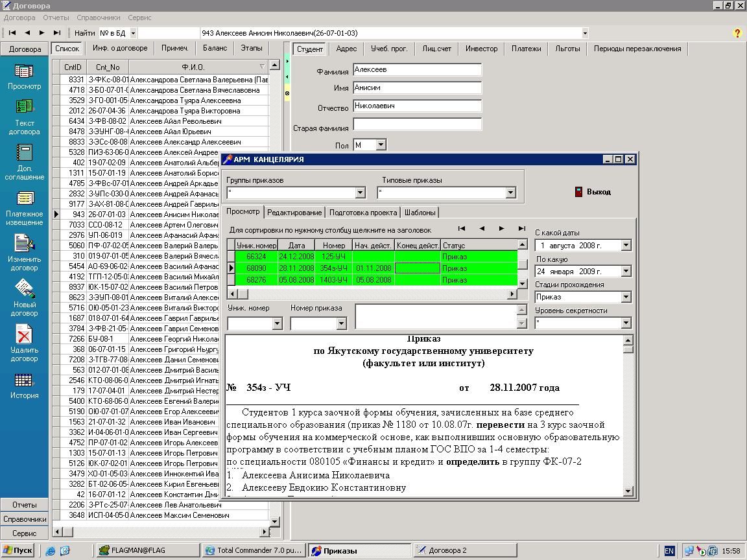Image resolution: width=747 pixels, height=560 pixels.
Task: Go to first record in Договора toolbar
Action: pos(12,33)
